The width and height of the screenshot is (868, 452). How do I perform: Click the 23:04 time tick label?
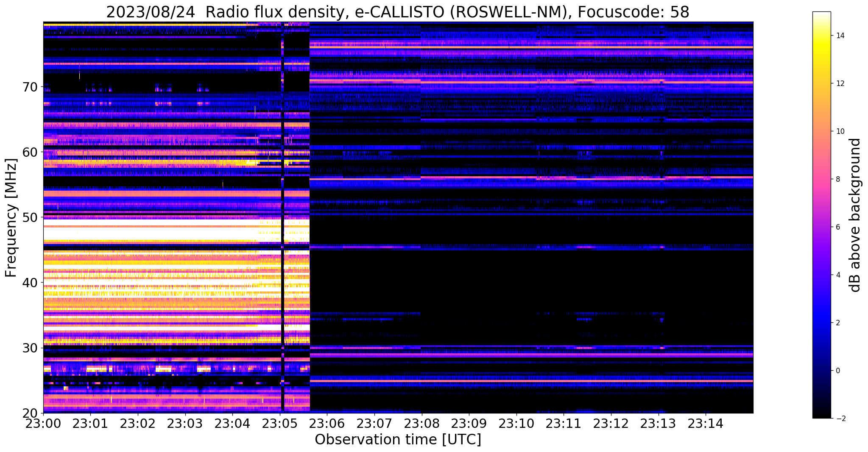(x=232, y=424)
